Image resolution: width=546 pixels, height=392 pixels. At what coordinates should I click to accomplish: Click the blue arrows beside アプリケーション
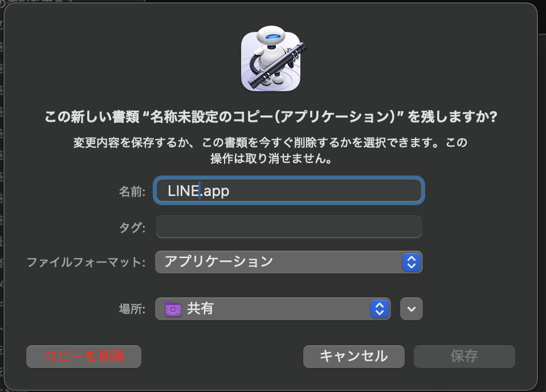click(411, 262)
